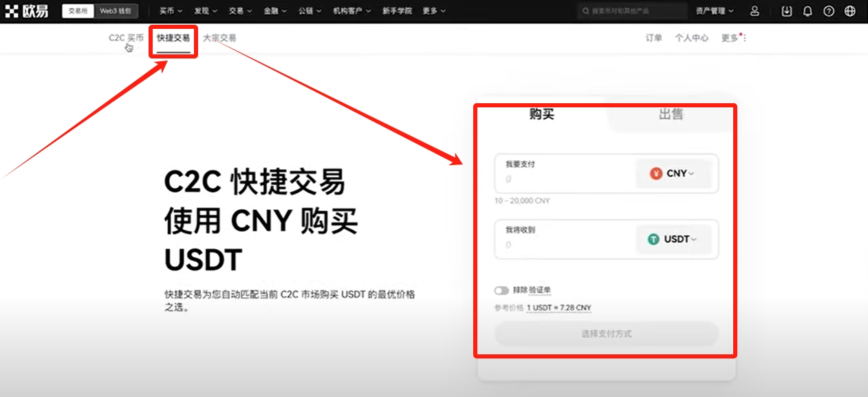Open the notifications bell
Image resolution: width=868 pixels, height=397 pixels.
pyautogui.click(x=807, y=11)
